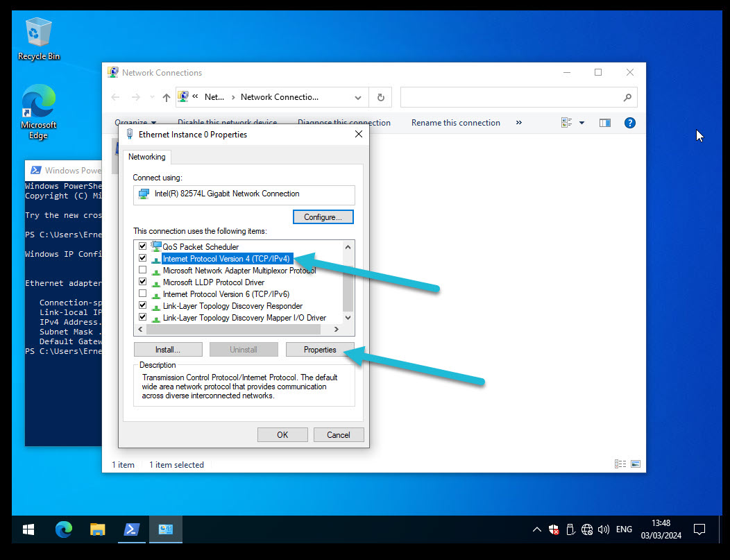Click the up-arrow navigation icon
Screen dimensions: 730x560
click(167, 98)
